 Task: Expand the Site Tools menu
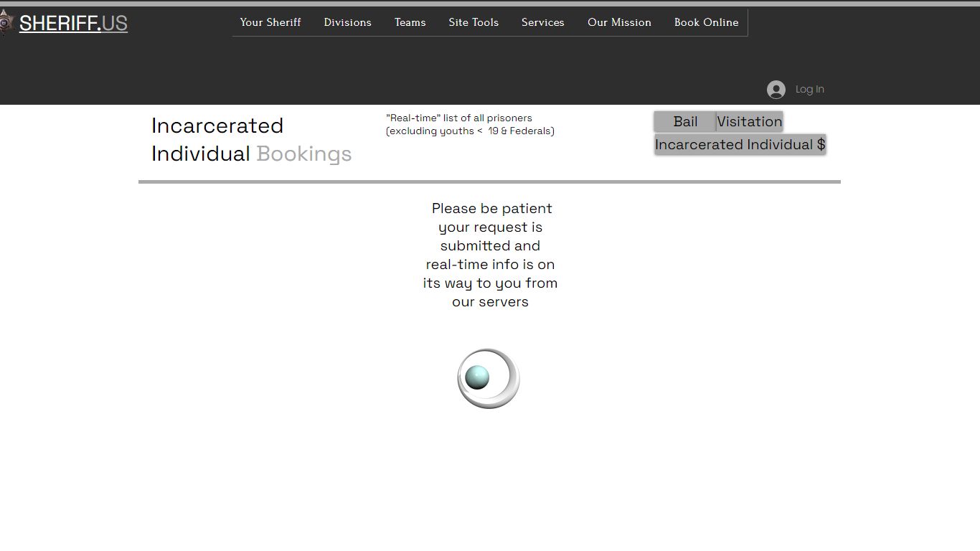(x=473, y=22)
